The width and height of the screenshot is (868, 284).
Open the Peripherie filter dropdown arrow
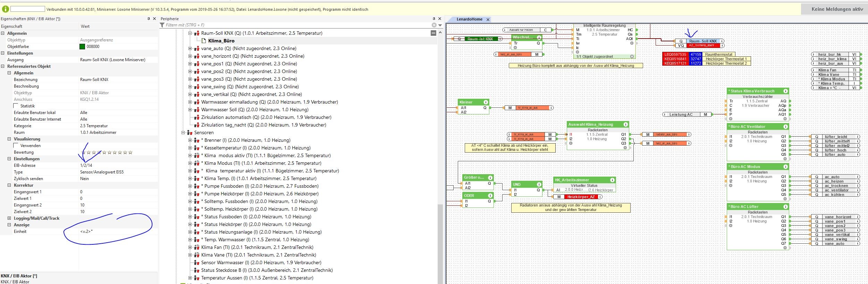440,25
